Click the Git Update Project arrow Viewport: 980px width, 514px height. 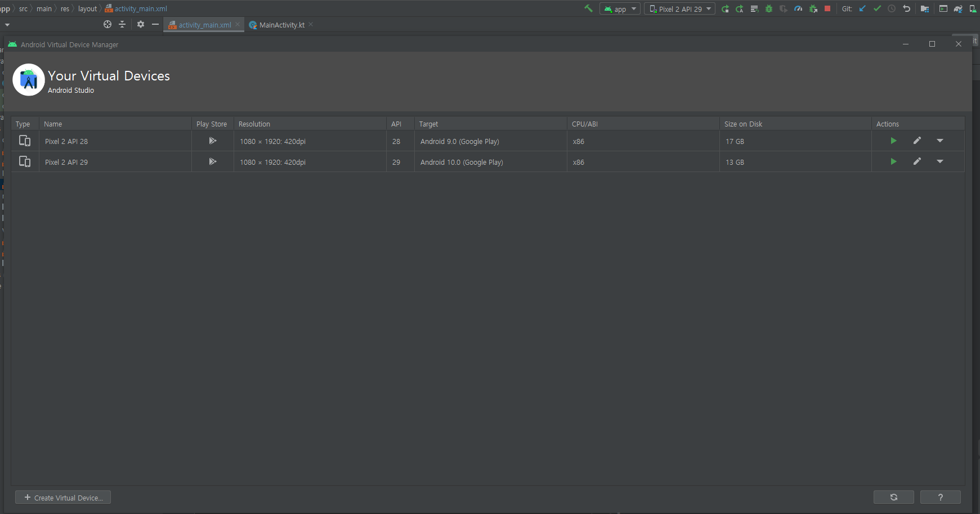862,8
